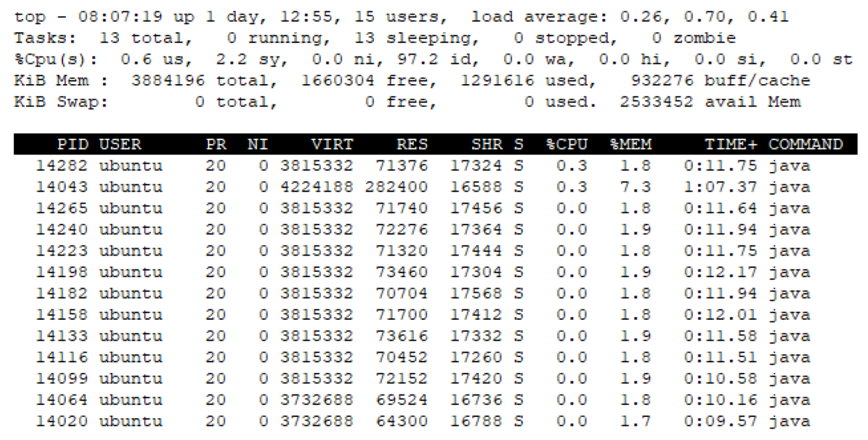Select the SHR value 17260
This screenshot has width=868, height=440.
(476, 358)
